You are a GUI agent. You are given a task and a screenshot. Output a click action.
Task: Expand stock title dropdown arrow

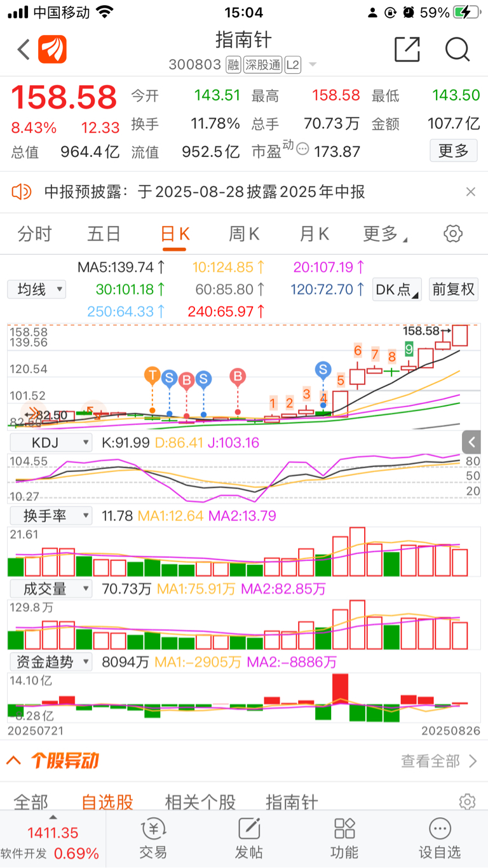click(312, 65)
